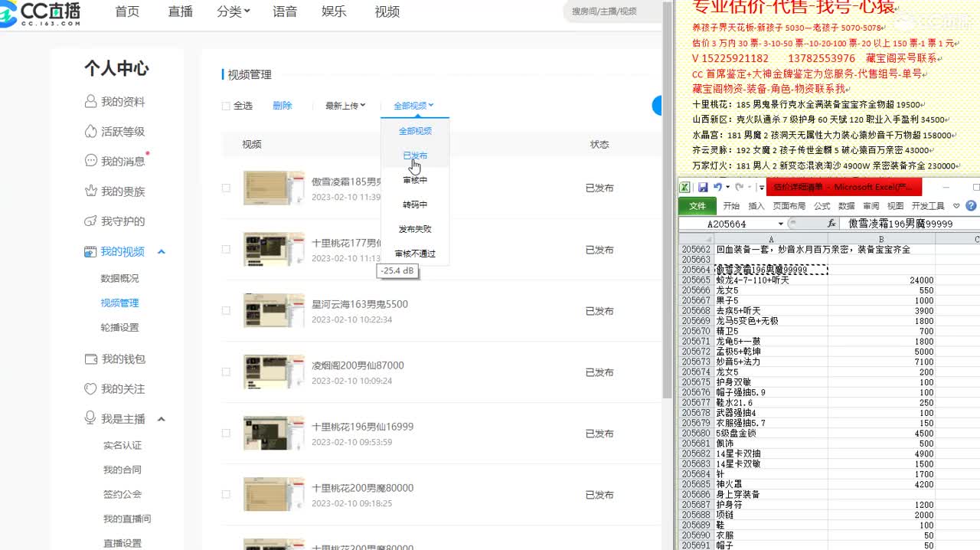Collapse the 我的视频 sidebar section
This screenshot has height=550, width=980.
pyautogui.click(x=162, y=252)
